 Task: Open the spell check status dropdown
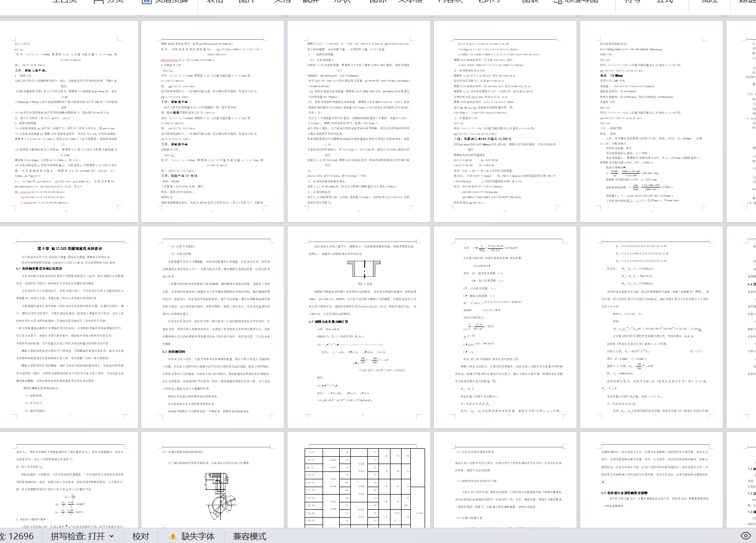coord(82,536)
